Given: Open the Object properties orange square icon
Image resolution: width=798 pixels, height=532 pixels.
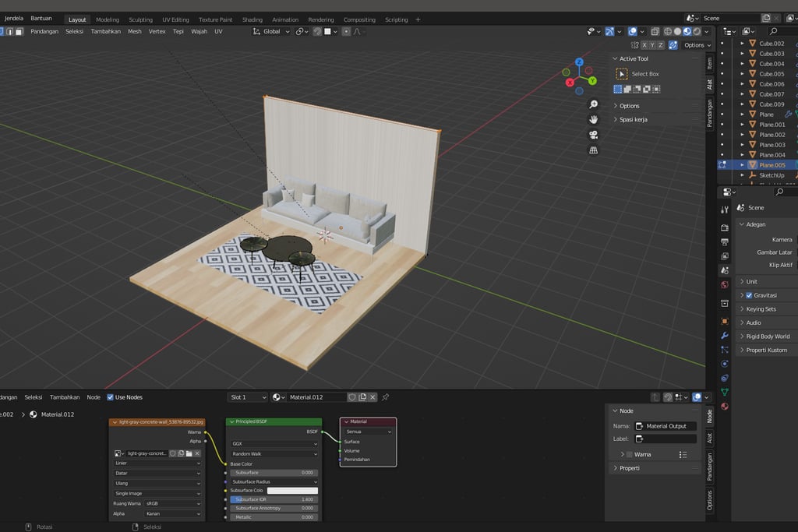Looking at the screenshot, I should (x=725, y=321).
